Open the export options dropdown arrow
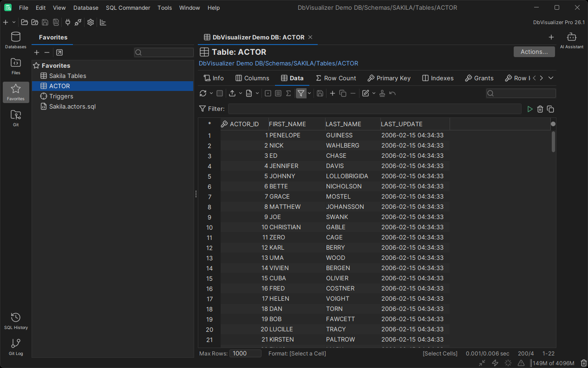Viewport: 588px width, 368px height. pos(241,93)
